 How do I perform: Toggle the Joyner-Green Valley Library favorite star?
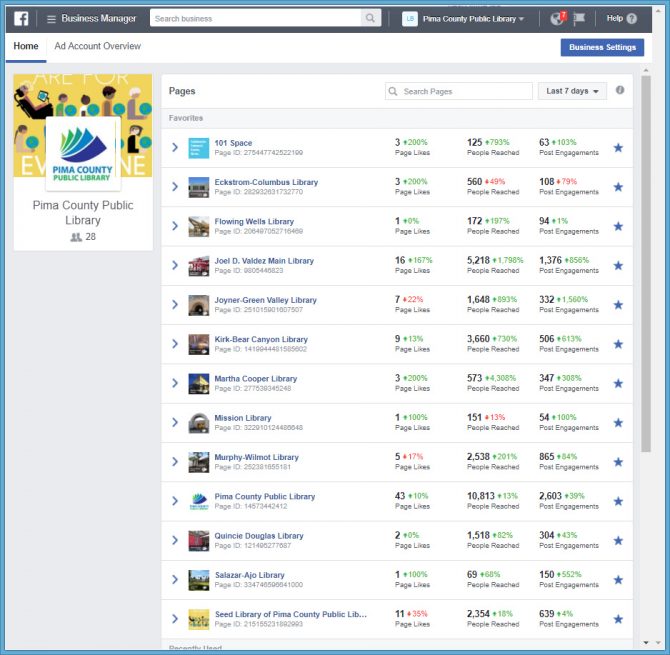tap(618, 305)
